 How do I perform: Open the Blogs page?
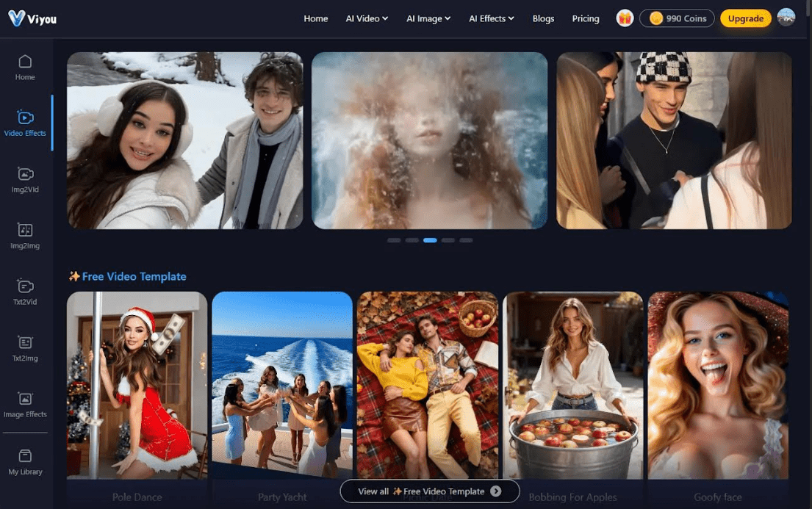[x=543, y=18]
